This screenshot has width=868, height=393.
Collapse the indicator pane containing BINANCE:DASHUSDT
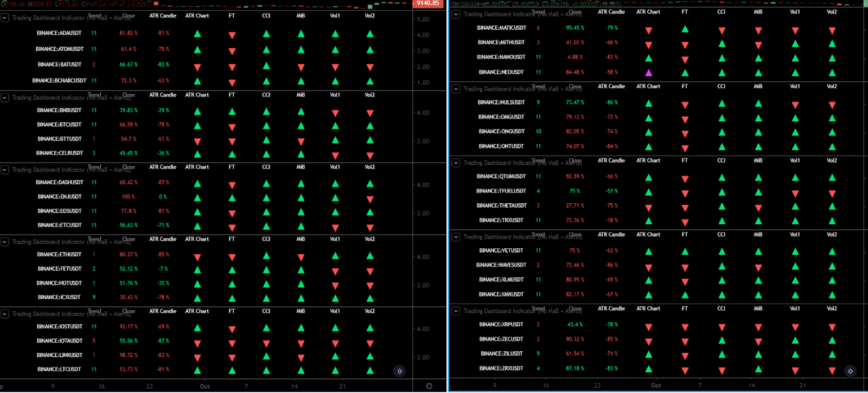click(5, 170)
